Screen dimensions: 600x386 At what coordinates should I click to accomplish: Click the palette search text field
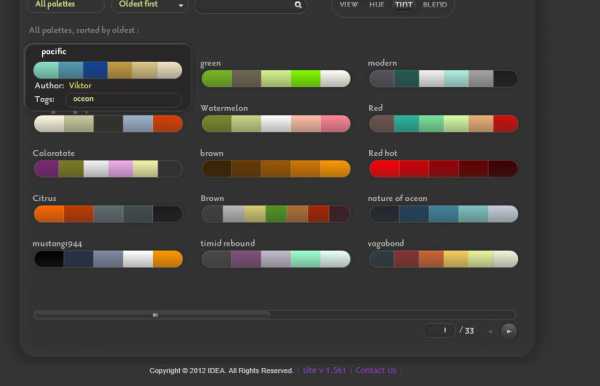[245, 5]
